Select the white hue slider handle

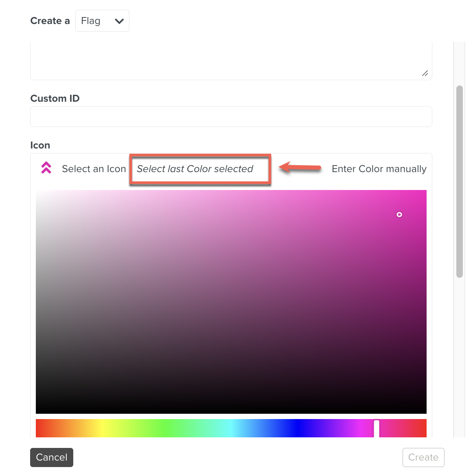(376, 428)
